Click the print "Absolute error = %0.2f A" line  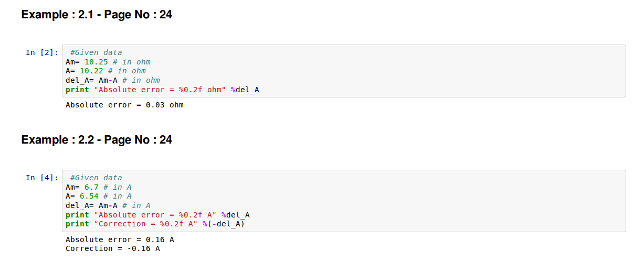(x=157, y=215)
